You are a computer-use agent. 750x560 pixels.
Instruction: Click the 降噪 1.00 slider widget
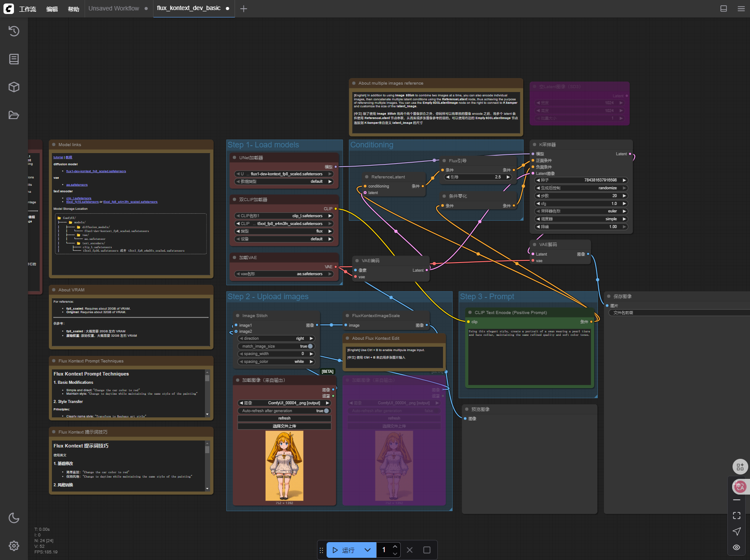[x=581, y=227]
